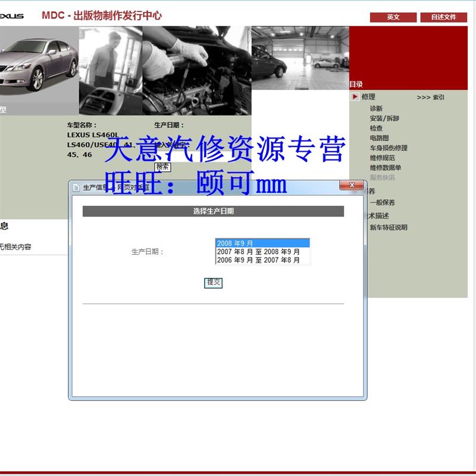Open the 自述文件 readme button
Screen dimensions: 476x476
coord(443,17)
